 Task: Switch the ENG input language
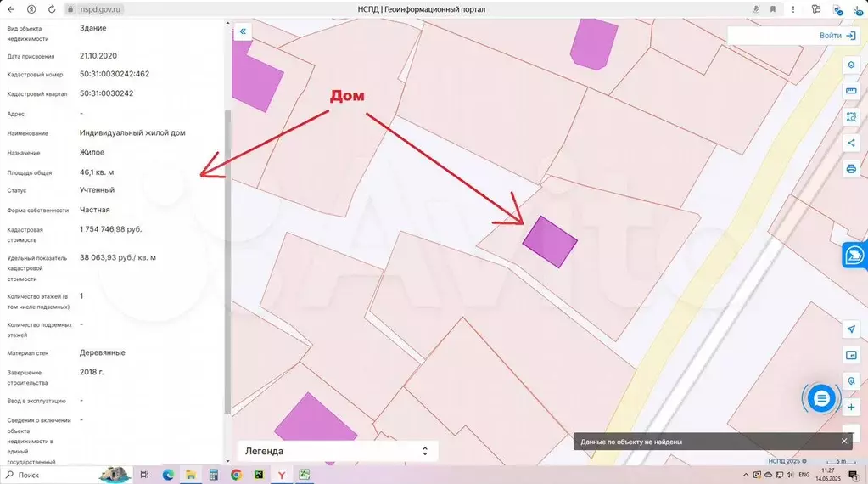pos(804,476)
